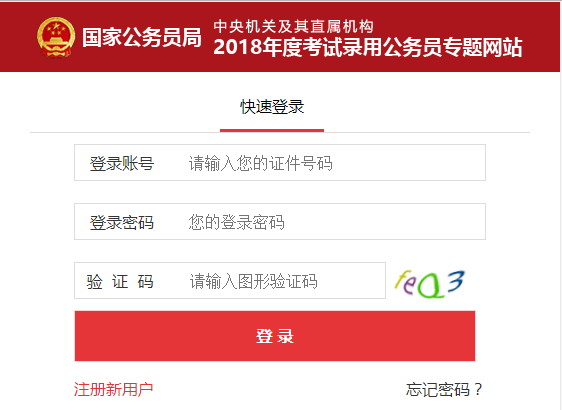Click the 2018年度考试录用公务员专题网站 heading
562x410 pixels.
coord(367,47)
